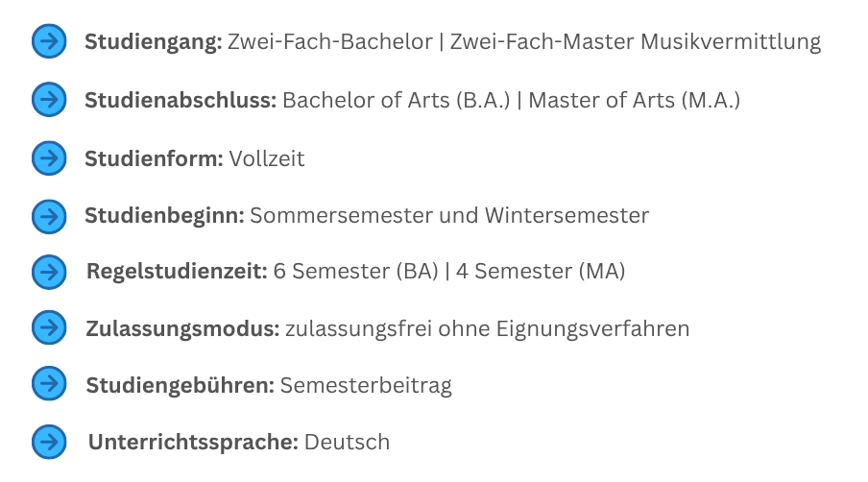This screenshot has width=868, height=482.
Task: Click the Semesterbeitrag text
Action: [x=366, y=386]
